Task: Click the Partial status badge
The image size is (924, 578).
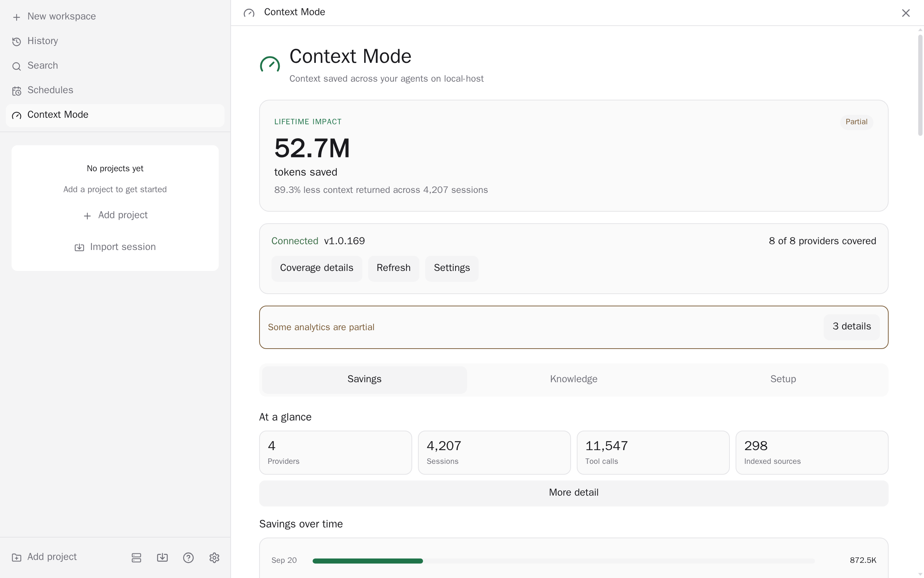Action: (857, 122)
